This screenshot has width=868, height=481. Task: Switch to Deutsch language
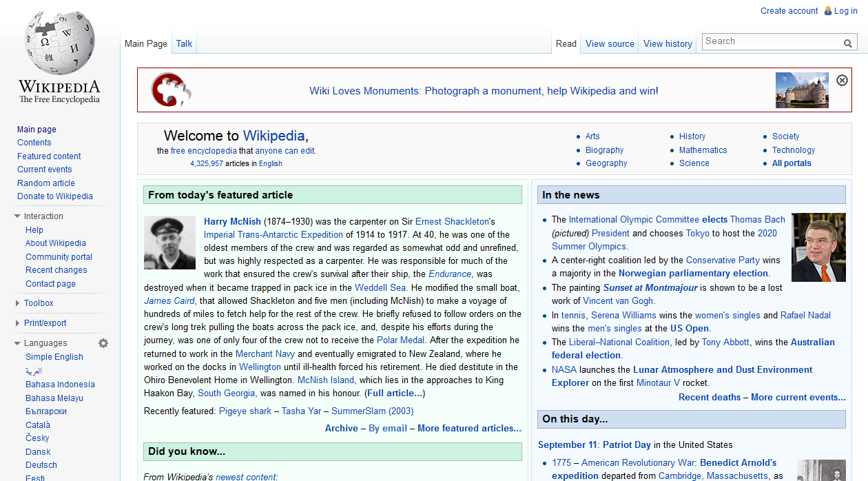41,465
